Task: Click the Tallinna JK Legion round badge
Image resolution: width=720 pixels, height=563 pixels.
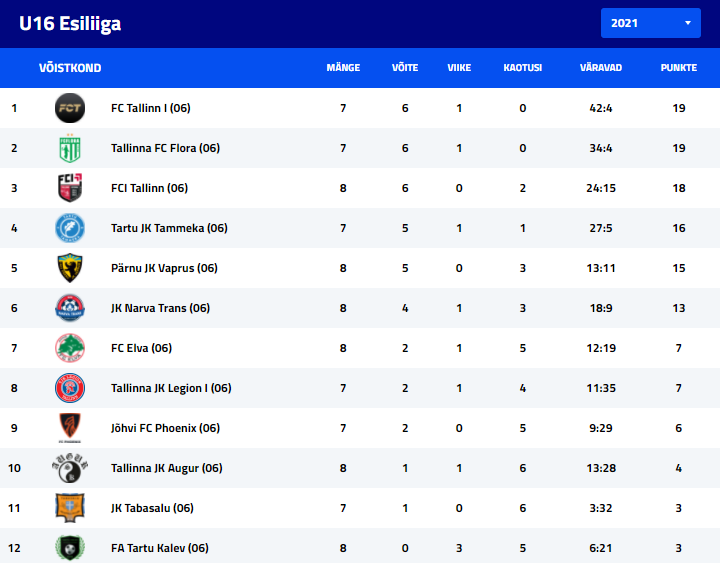Action: click(70, 388)
